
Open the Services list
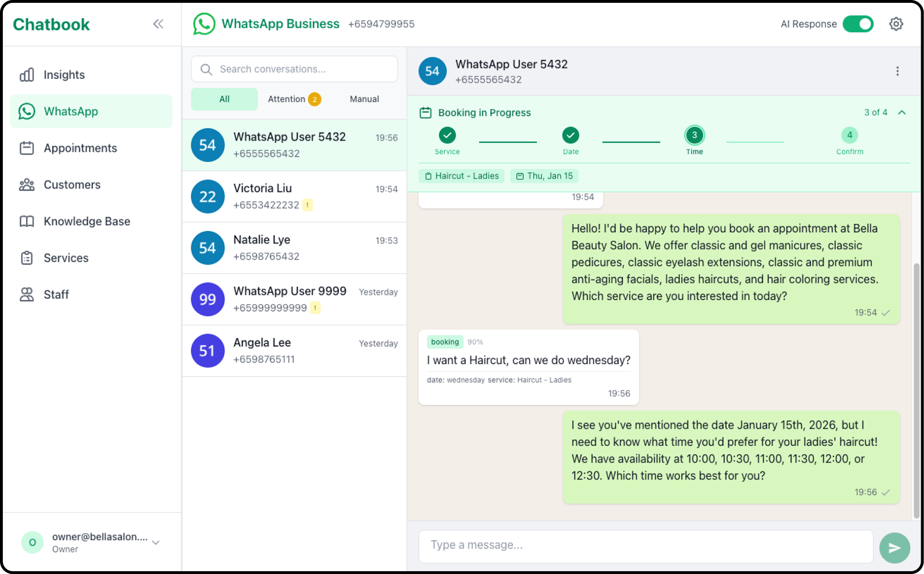pyautogui.click(x=66, y=258)
